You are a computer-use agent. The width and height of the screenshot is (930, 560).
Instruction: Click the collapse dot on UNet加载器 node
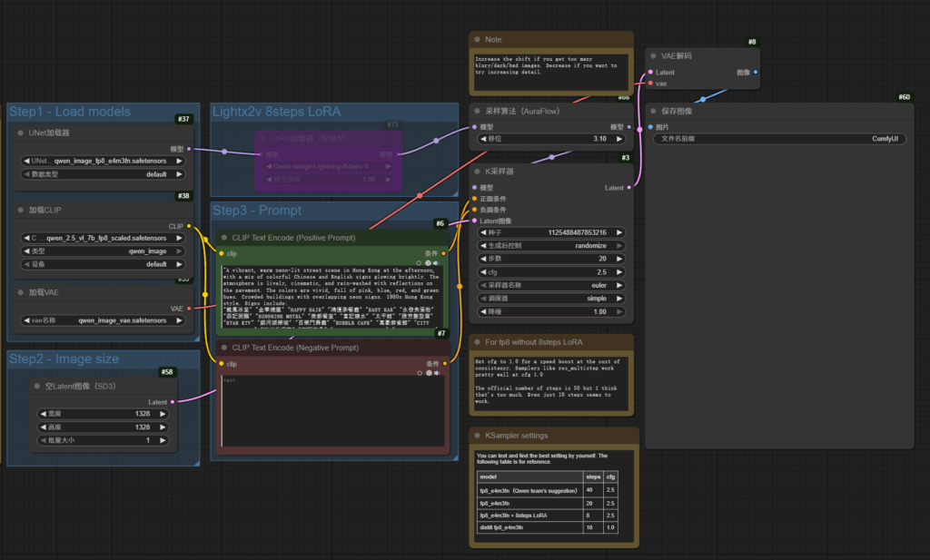point(20,133)
